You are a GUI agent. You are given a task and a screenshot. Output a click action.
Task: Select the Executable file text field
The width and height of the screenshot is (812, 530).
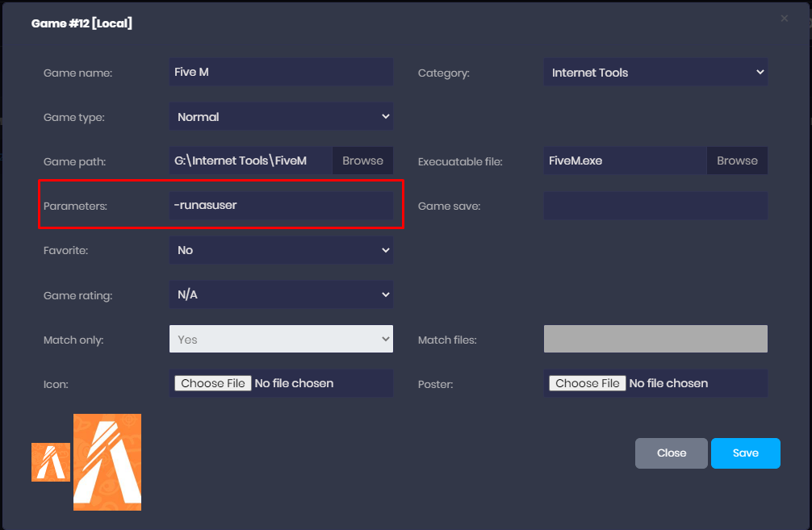[625, 161]
